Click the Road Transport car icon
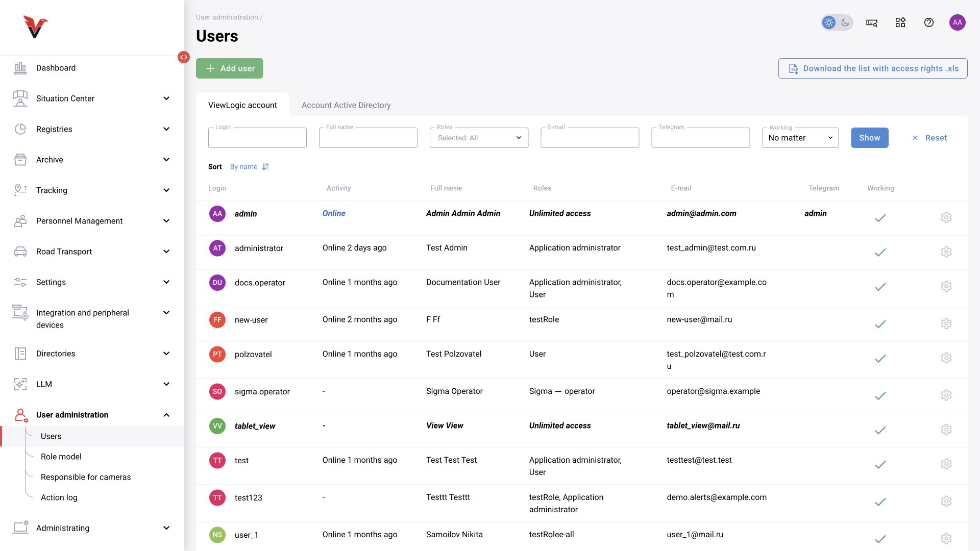980x551 pixels. 20,252
